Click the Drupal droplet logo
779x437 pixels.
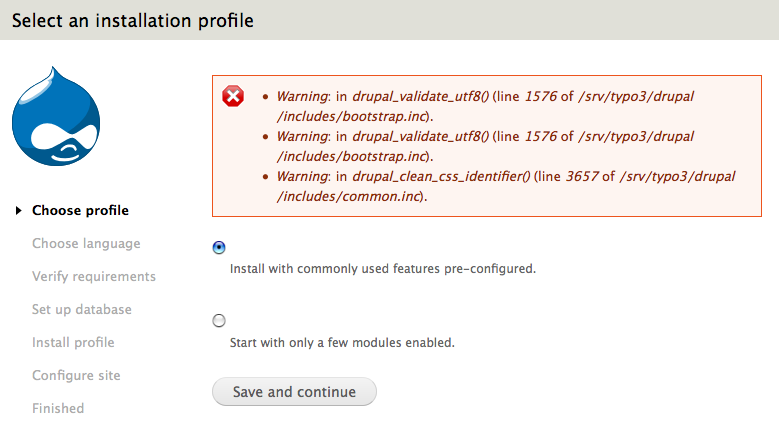pyautogui.click(x=56, y=118)
